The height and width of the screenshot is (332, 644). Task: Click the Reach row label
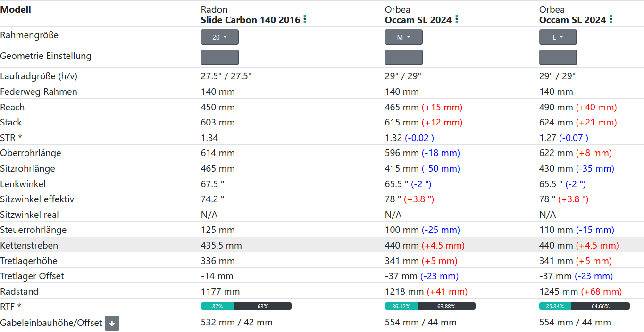(x=12, y=107)
